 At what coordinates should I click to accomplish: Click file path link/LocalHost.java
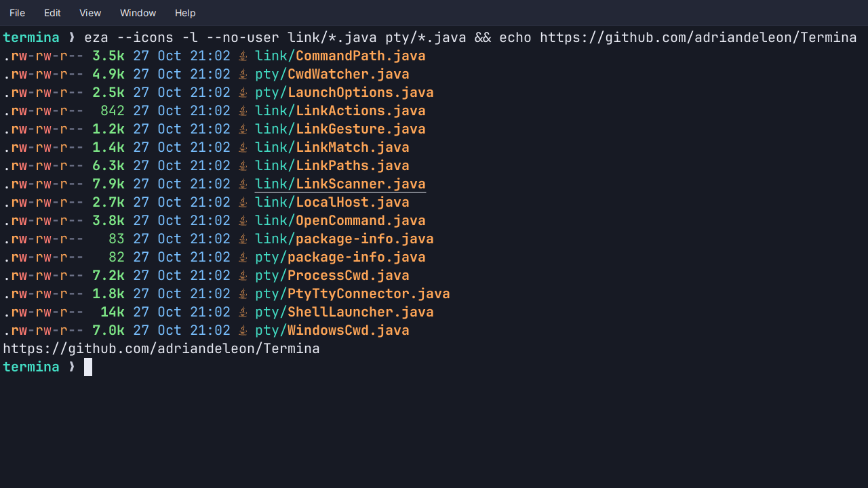tap(332, 202)
